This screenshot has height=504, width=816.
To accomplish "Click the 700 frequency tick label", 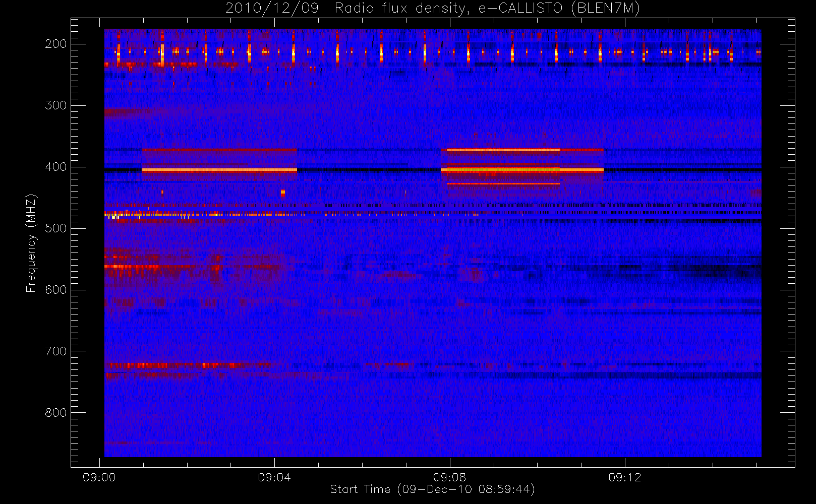I will tap(56, 351).
